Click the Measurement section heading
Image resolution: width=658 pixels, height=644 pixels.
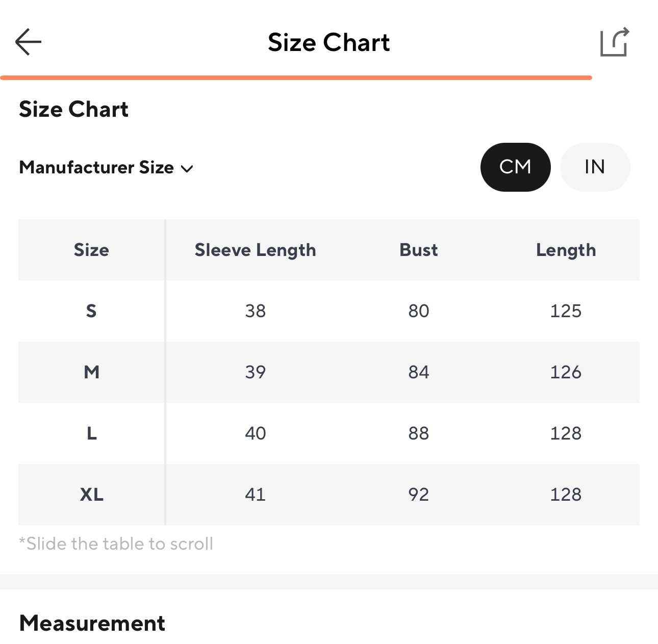coord(92,623)
